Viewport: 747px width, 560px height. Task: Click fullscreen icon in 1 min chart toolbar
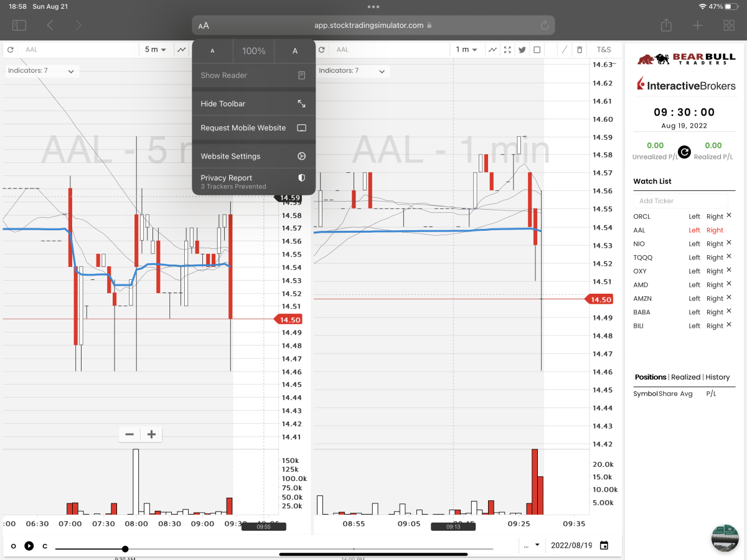coord(507,50)
